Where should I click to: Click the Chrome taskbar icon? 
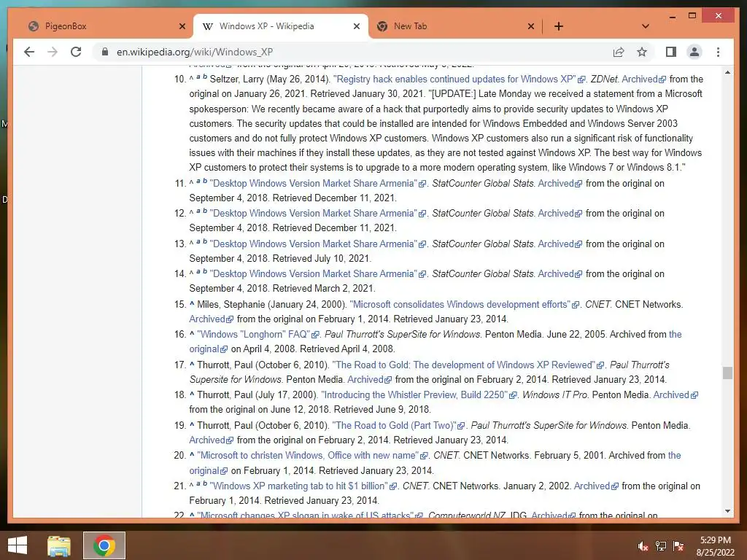click(x=104, y=545)
